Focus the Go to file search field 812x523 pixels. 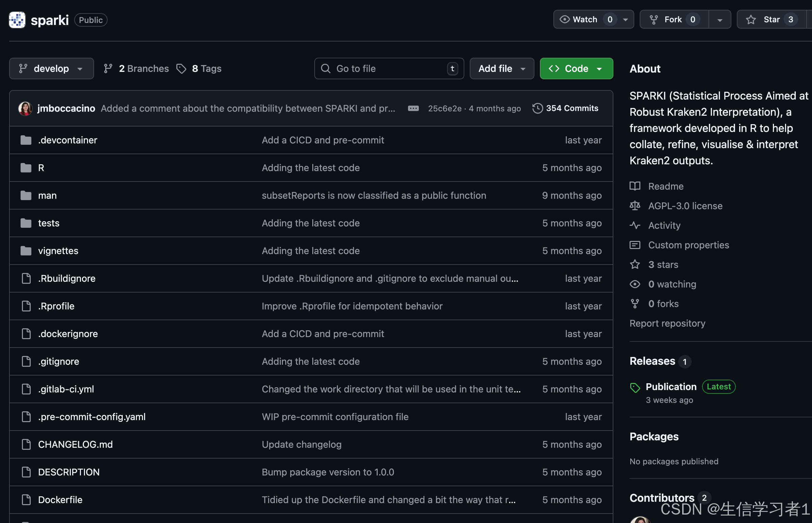(x=389, y=68)
